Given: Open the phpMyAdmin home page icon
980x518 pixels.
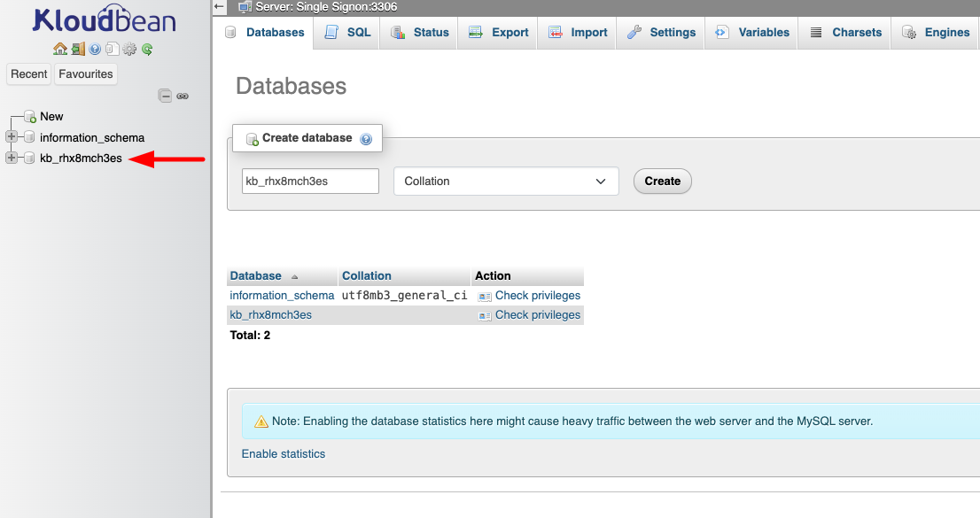Looking at the screenshot, I should [x=59, y=49].
